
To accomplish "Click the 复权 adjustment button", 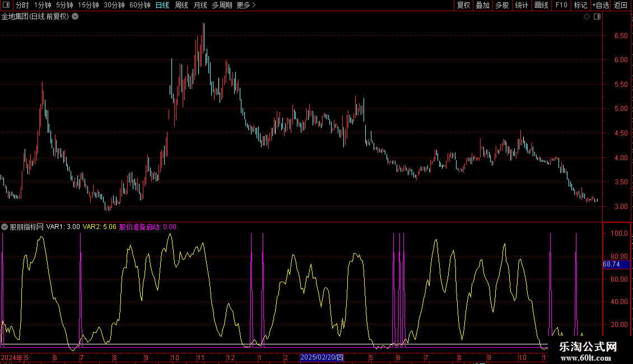I will coord(463,5).
